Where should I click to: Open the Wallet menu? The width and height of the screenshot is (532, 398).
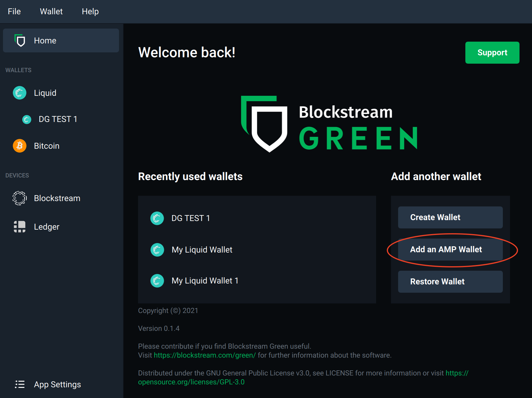coord(51,11)
